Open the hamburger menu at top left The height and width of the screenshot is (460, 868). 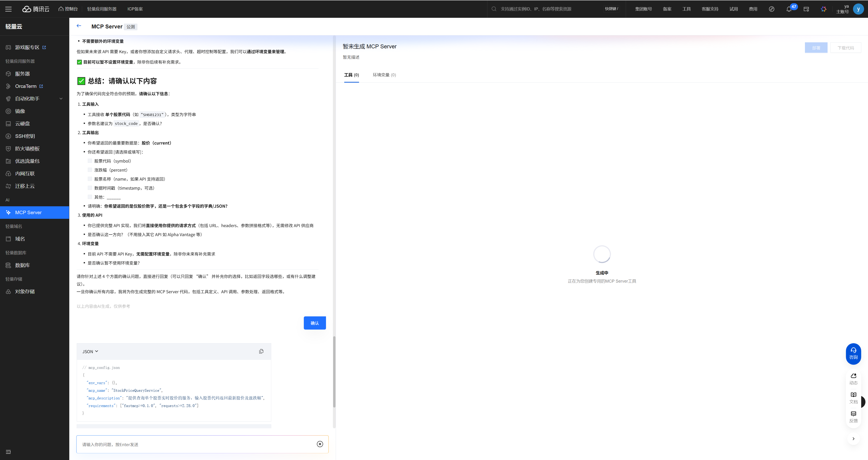pos(8,9)
